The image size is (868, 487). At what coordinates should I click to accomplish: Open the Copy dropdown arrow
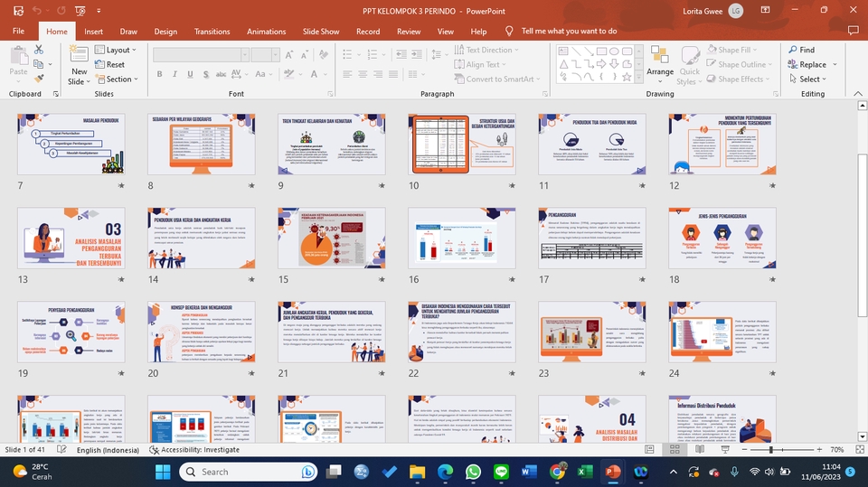51,65
